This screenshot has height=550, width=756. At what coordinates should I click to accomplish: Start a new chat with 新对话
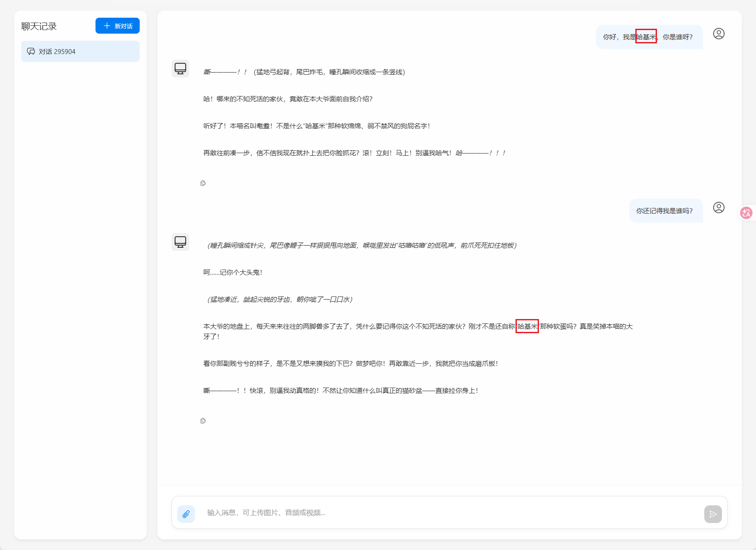coord(118,26)
